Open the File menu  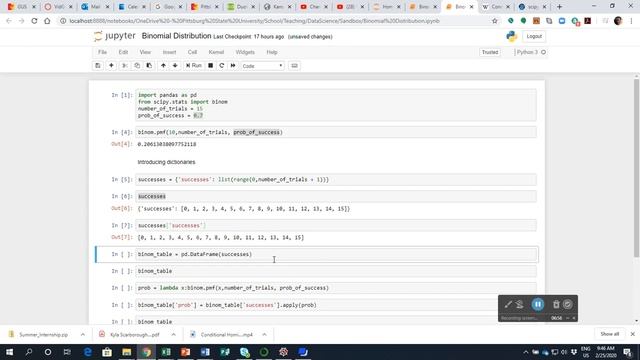102,52
